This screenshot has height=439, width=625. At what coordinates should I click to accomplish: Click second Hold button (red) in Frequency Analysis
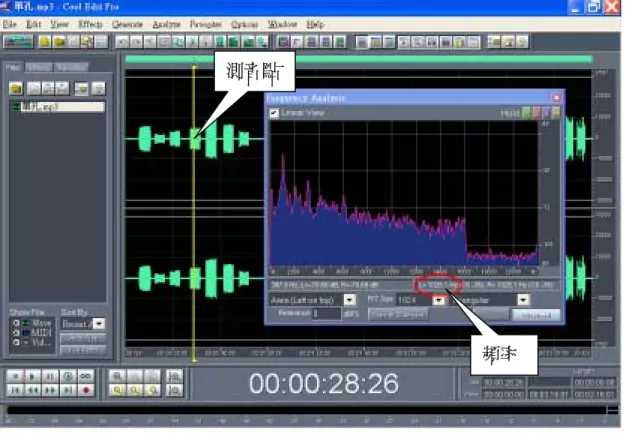tap(536, 113)
